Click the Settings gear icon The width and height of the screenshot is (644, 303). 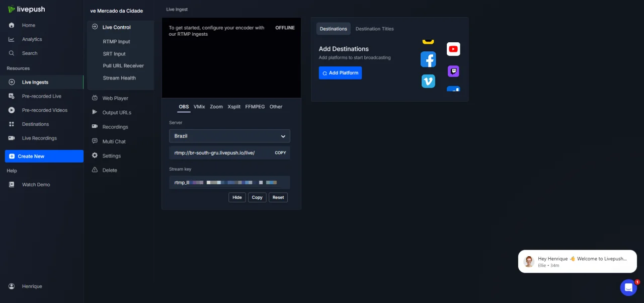coord(95,156)
